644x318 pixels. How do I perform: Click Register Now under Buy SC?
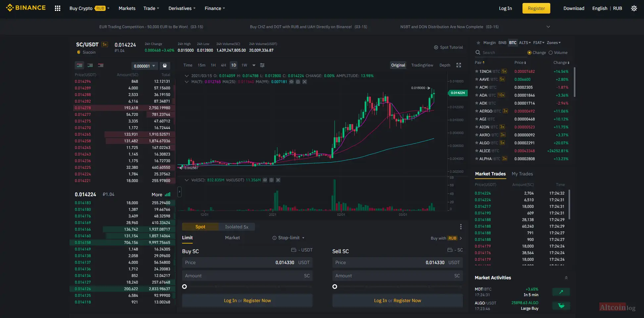[257, 300]
